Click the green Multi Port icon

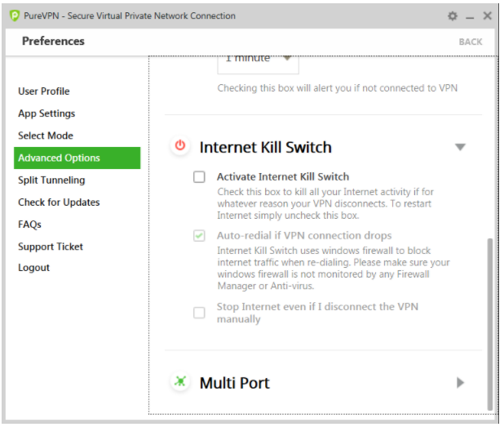point(180,381)
